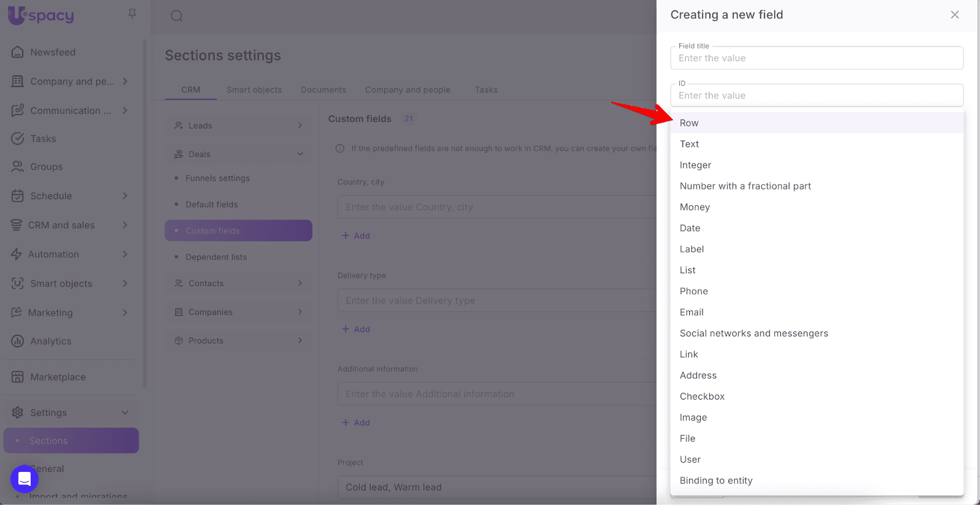Choose Checkbox from the field type list
This screenshot has width=980, height=505.
pyautogui.click(x=702, y=397)
